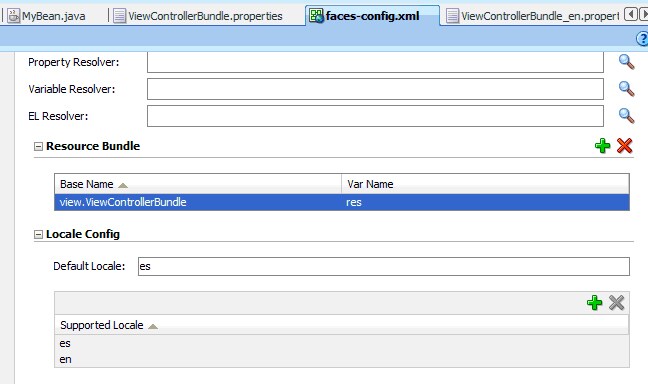Screen dimensions: 648x384
Task: Click MyBean.java tab file icon
Action: (14, 16)
